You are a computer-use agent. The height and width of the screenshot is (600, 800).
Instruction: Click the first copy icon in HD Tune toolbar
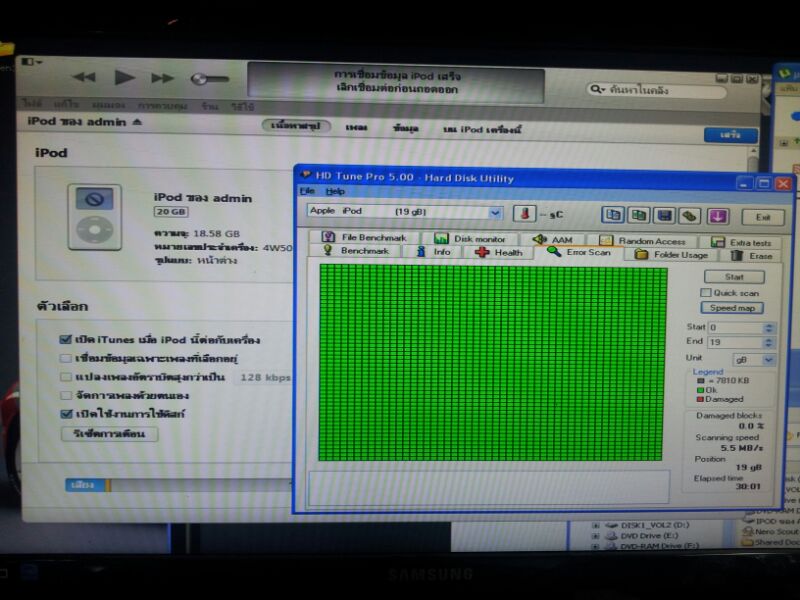pos(612,215)
